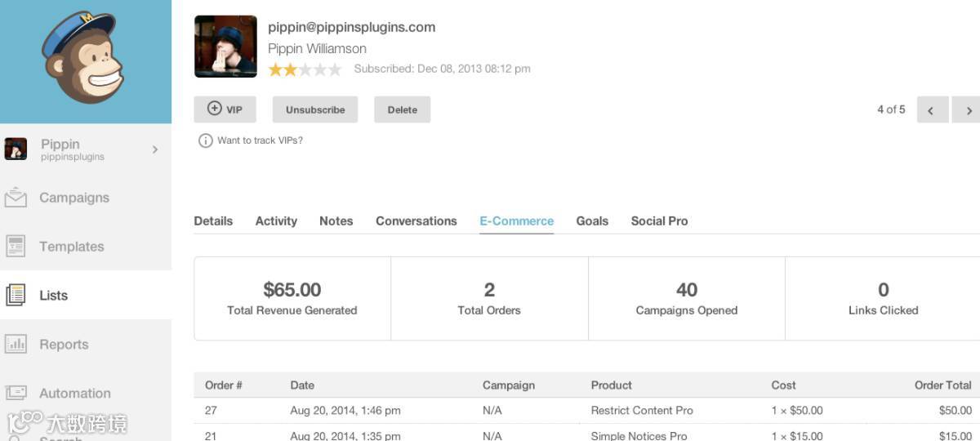The width and height of the screenshot is (980, 441).
Task: Switch to the Goals tab
Action: [592, 221]
